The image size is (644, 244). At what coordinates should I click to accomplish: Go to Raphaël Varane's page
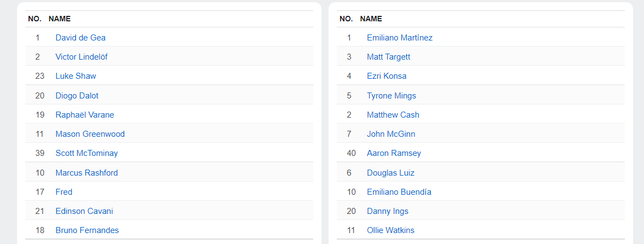pyautogui.click(x=84, y=115)
